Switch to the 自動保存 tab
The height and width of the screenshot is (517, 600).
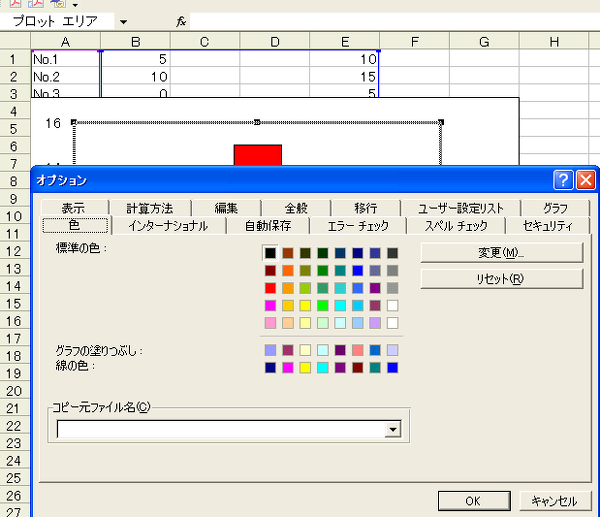click(268, 226)
